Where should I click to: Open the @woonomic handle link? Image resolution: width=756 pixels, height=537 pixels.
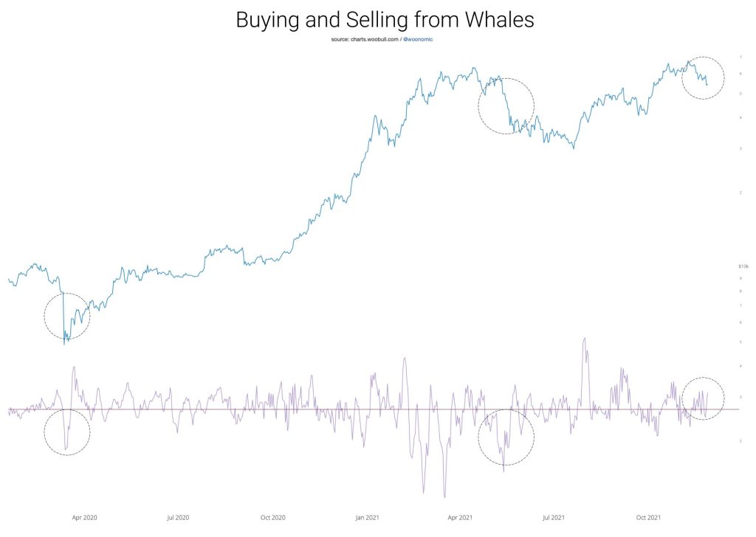[418, 38]
